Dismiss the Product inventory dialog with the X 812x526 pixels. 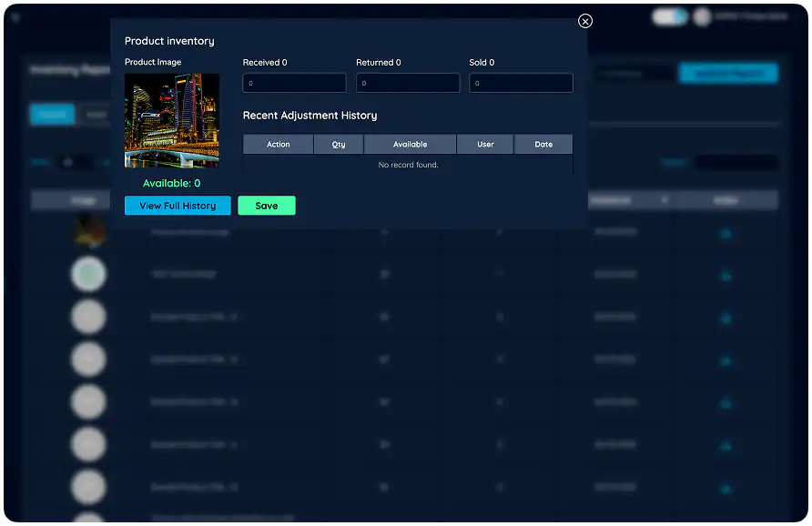pyautogui.click(x=584, y=20)
